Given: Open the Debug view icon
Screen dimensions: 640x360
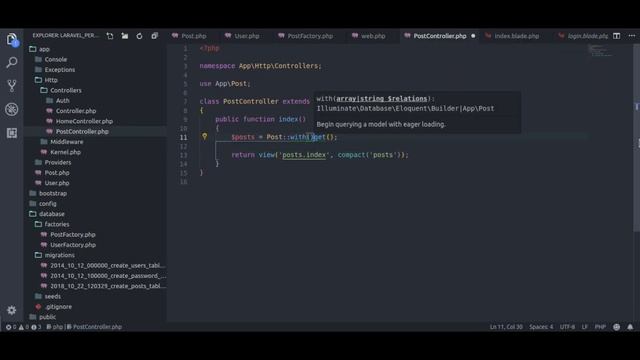Looking at the screenshot, I should (12, 109).
